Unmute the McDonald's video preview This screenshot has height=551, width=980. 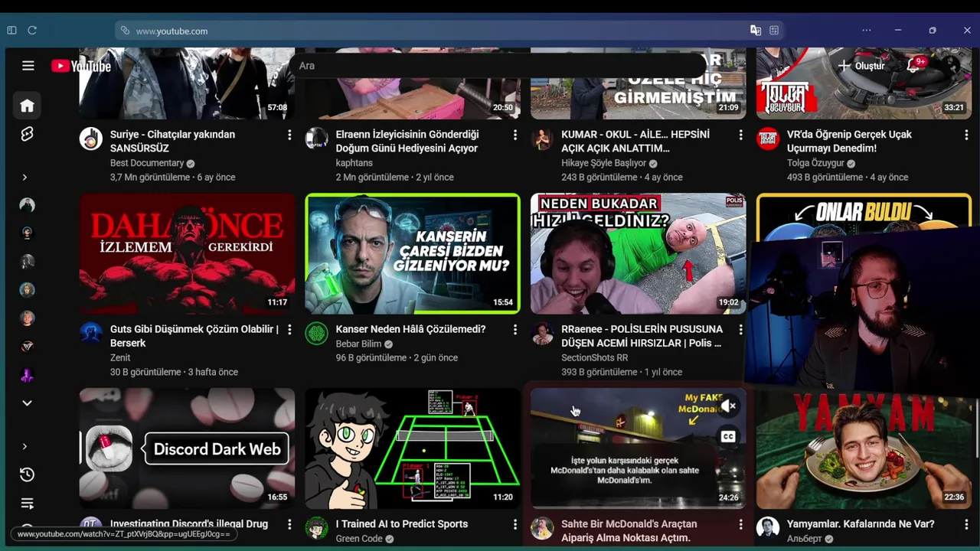pyautogui.click(x=728, y=406)
